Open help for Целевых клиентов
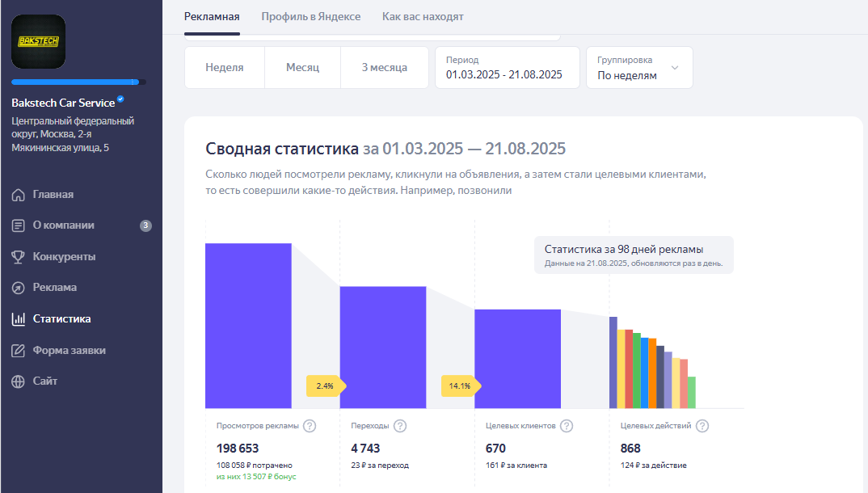 [567, 426]
